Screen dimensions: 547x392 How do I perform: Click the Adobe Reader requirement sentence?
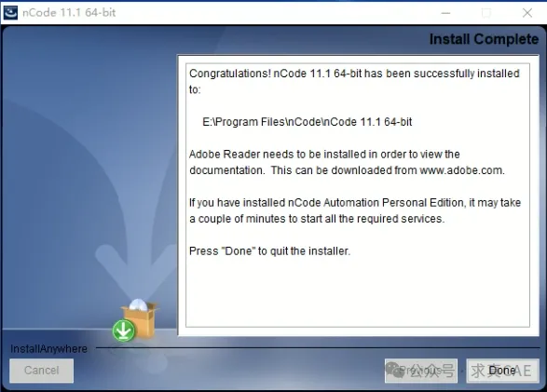(347, 162)
